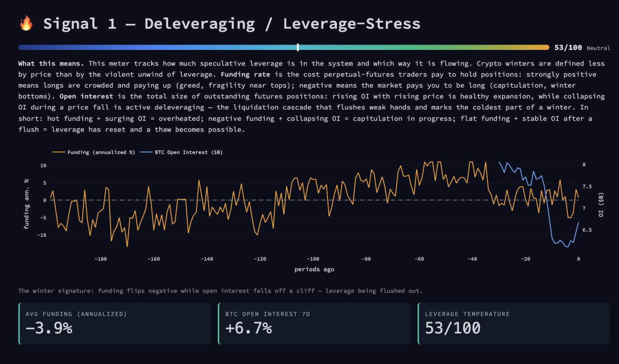Toggle BTC Open Interest ($B) legend entry
Viewport: 619px width, 364px height.
(x=181, y=152)
